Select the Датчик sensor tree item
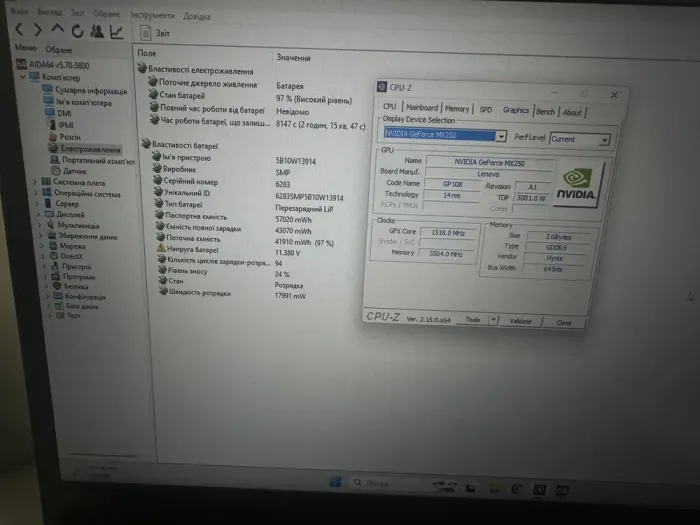 click(x=75, y=170)
